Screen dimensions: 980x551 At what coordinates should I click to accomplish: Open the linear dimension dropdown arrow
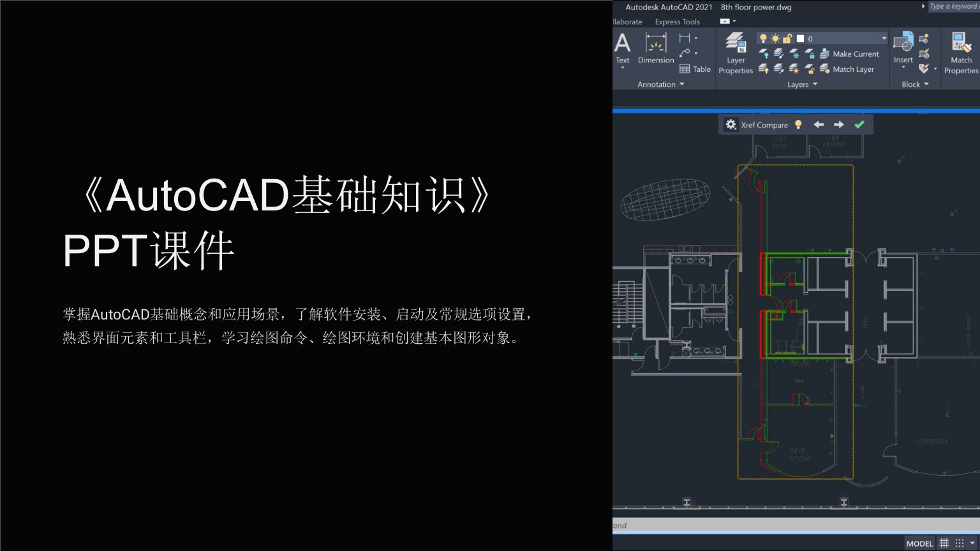point(696,38)
